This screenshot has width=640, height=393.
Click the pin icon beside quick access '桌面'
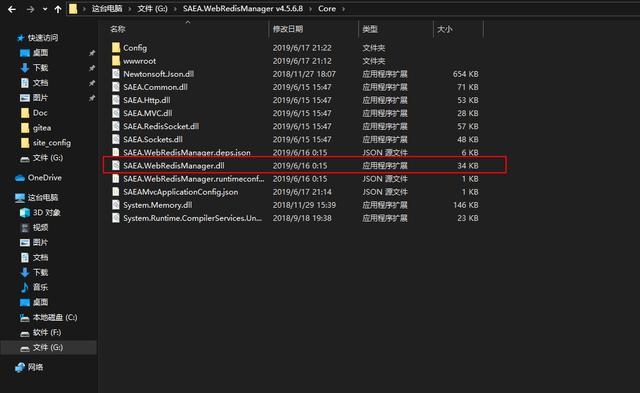(x=92, y=53)
